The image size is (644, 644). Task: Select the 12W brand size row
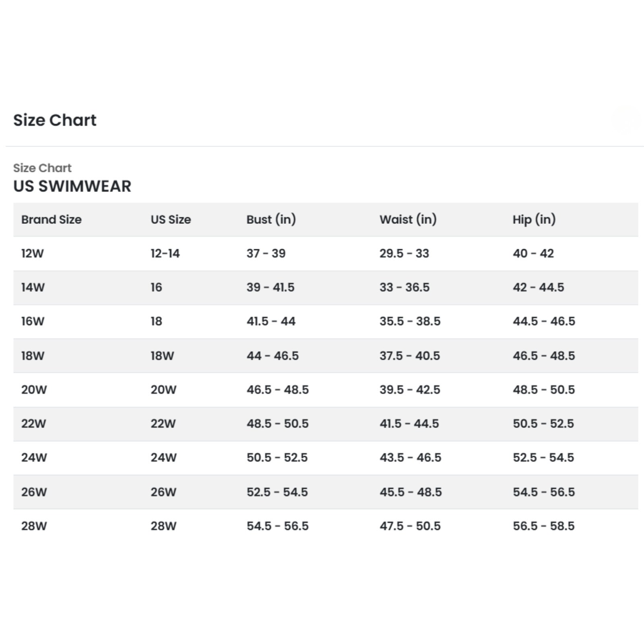click(x=326, y=254)
